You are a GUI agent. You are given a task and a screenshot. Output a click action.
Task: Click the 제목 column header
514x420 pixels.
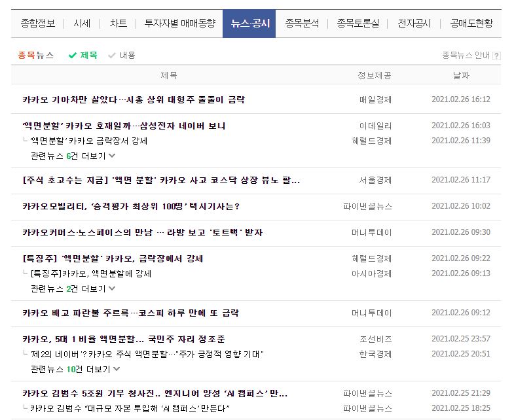169,75
